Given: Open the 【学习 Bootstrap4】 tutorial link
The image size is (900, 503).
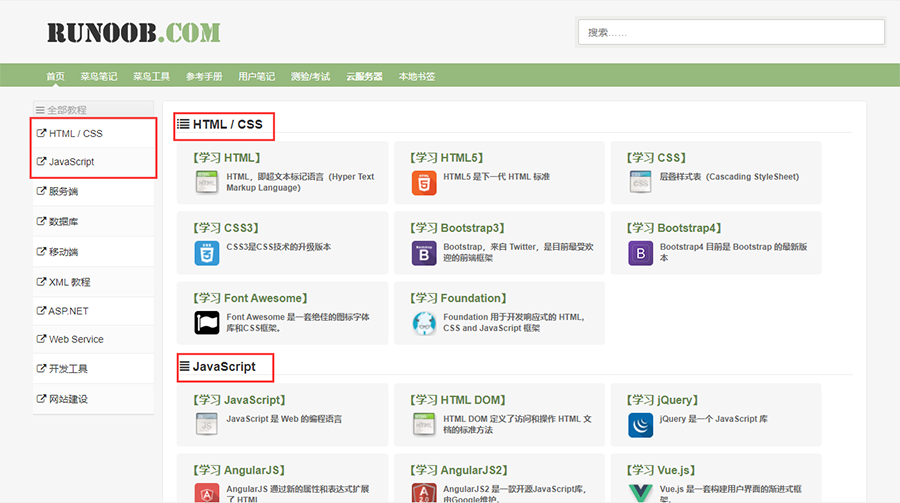Looking at the screenshot, I should click(674, 228).
